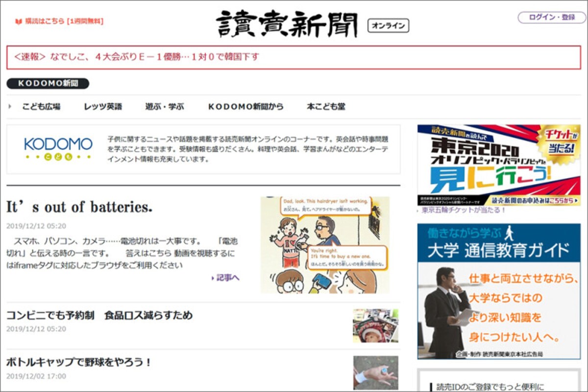Click the 読売IDのご登録でもっと便利に heading
Screen dimensions: 588x392
[490, 387]
